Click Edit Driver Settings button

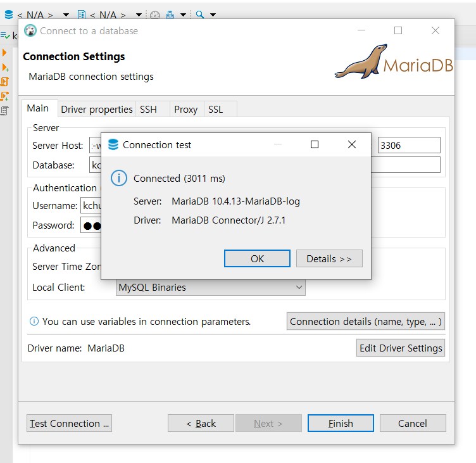point(401,348)
